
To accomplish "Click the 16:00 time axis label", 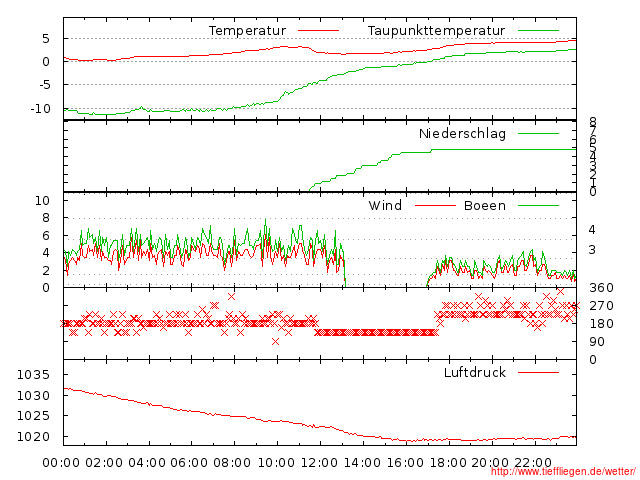I will 405,463.
